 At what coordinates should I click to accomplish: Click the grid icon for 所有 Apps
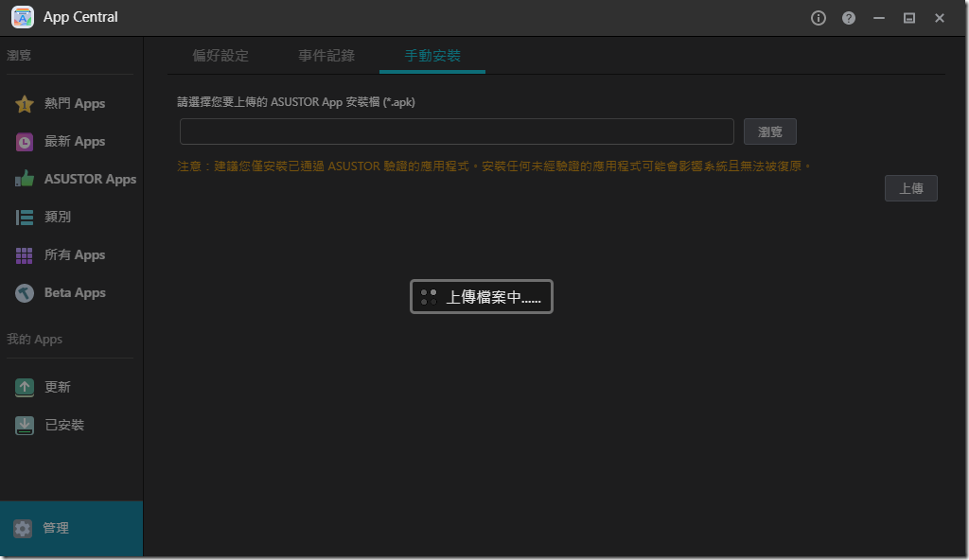pos(24,255)
